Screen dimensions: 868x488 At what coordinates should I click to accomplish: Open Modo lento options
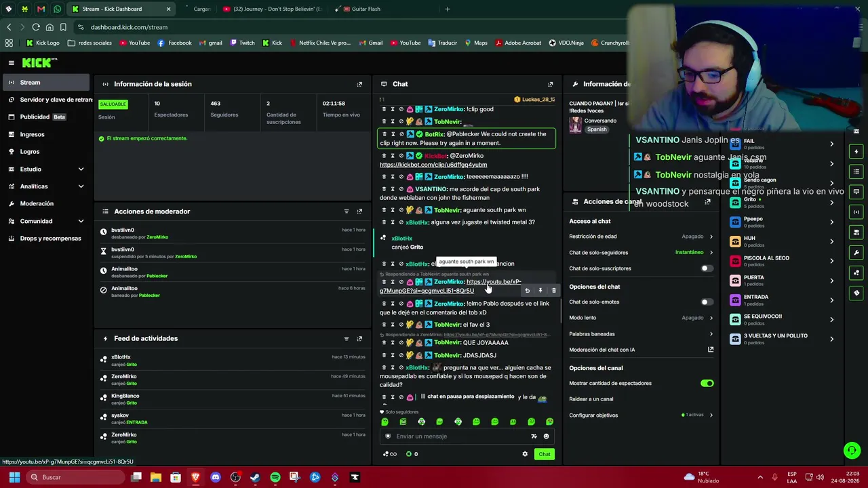[x=642, y=318]
